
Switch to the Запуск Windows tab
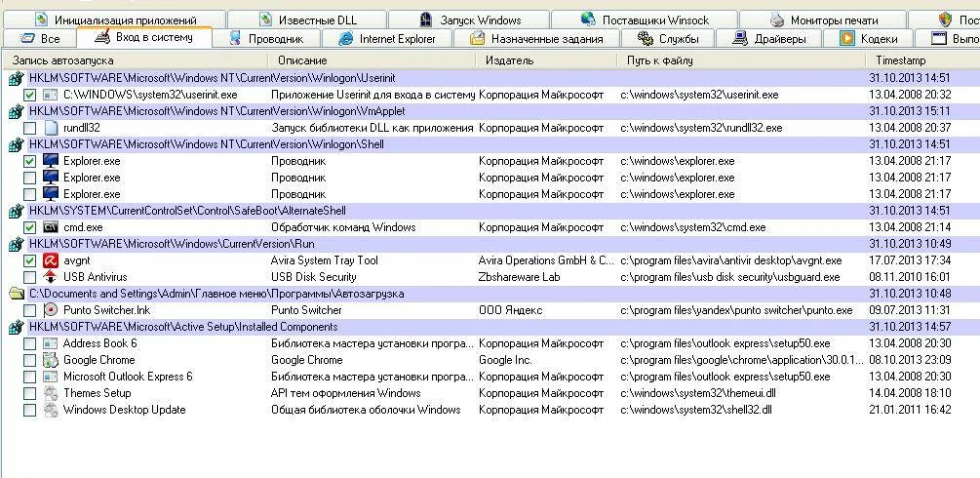pyautogui.click(x=469, y=20)
